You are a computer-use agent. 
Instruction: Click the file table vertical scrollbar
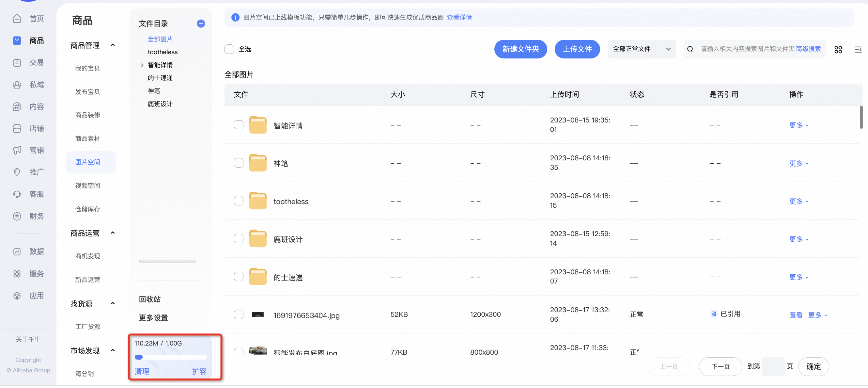861,117
